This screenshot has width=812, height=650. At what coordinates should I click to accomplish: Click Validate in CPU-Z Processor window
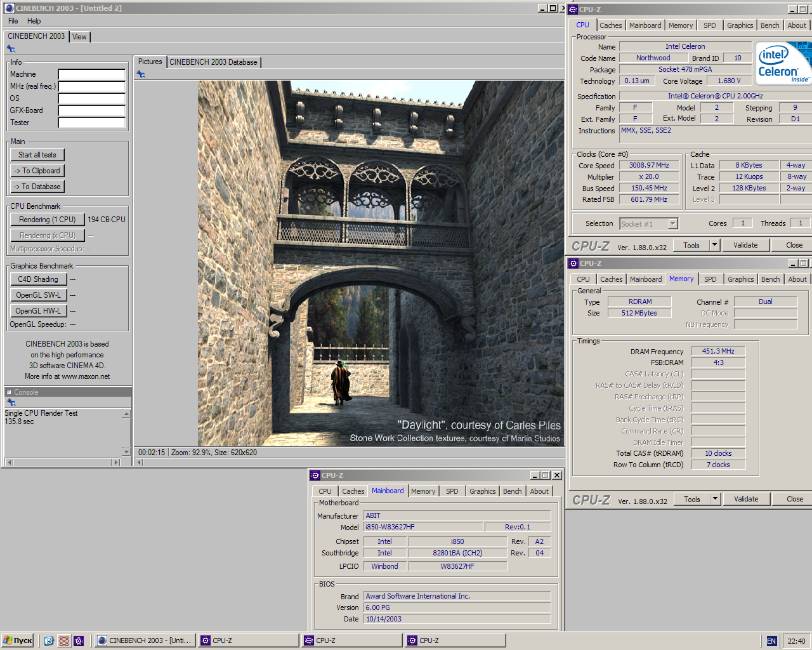click(745, 245)
